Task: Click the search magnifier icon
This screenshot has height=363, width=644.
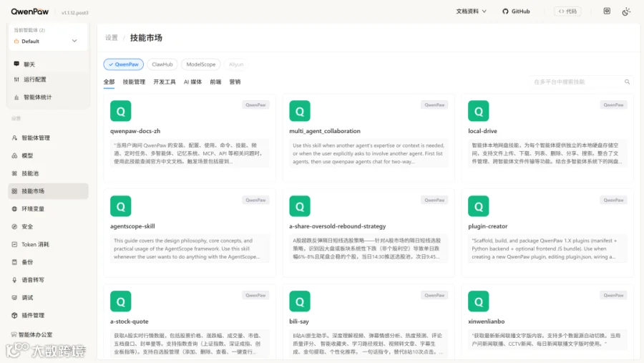Action: [x=627, y=82]
